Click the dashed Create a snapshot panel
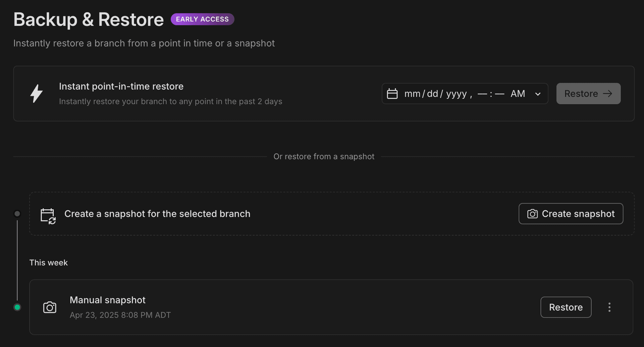The height and width of the screenshot is (347, 644). pos(302,213)
